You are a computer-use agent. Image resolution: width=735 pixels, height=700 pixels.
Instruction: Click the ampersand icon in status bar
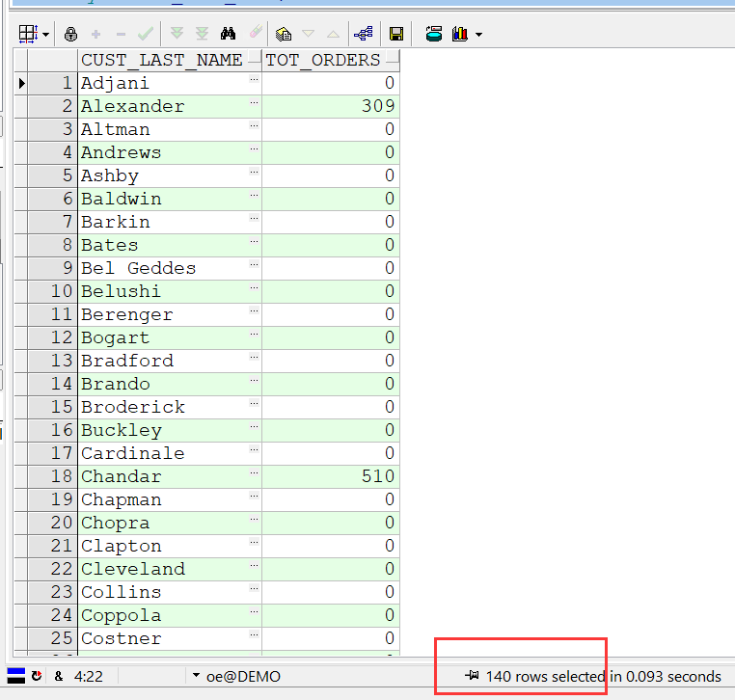(59, 676)
